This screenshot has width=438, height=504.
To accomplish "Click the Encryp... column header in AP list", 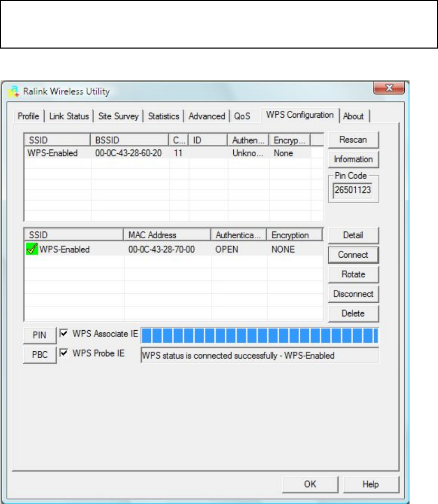I will tap(290, 140).
